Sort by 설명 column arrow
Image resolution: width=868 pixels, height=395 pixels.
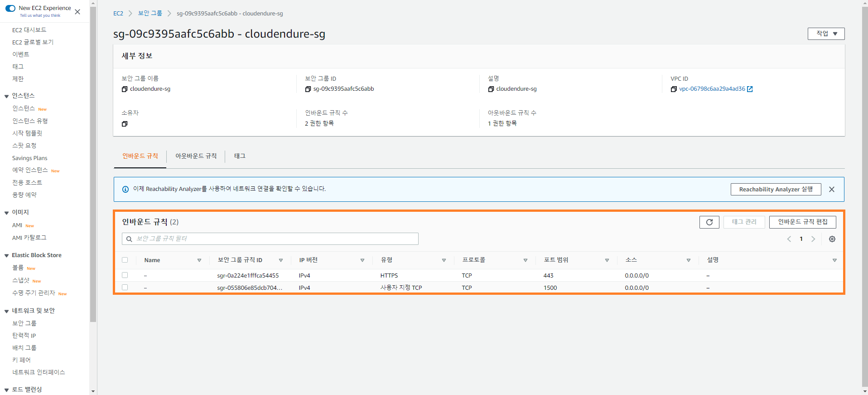coord(834,260)
